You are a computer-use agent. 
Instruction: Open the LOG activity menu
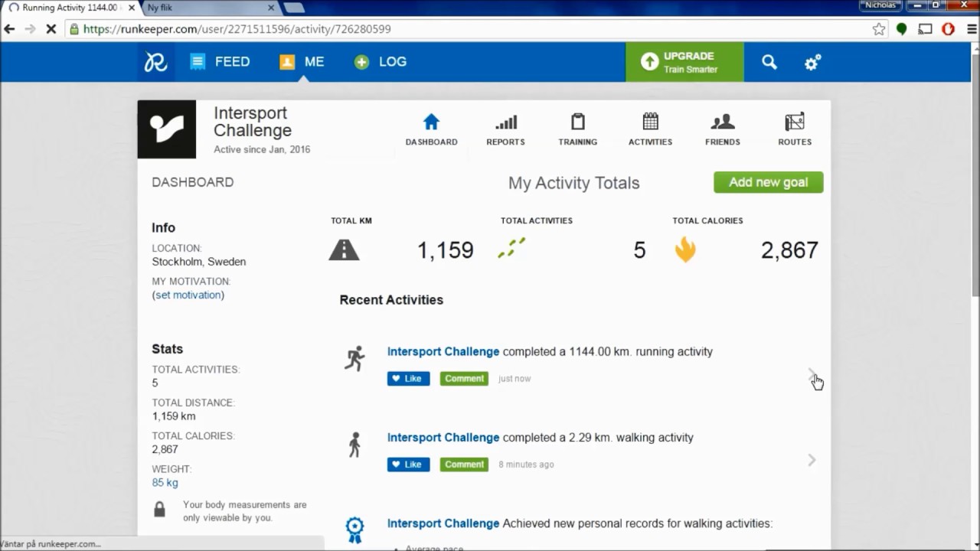point(381,62)
